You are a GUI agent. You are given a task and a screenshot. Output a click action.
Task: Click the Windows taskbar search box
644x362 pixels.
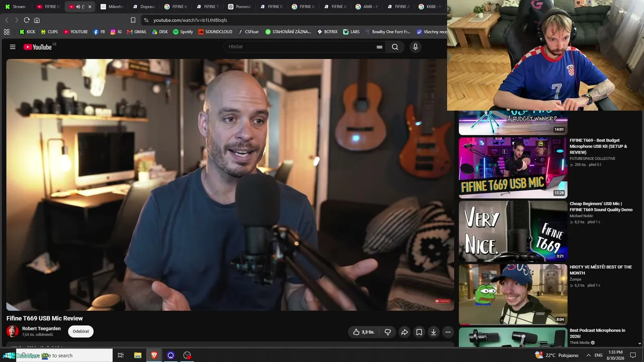click(x=64, y=355)
